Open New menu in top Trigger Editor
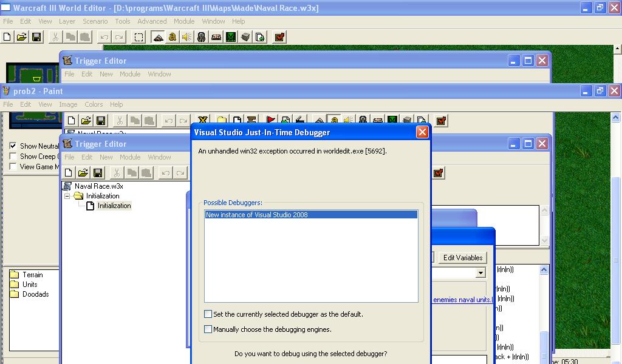 pos(106,74)
